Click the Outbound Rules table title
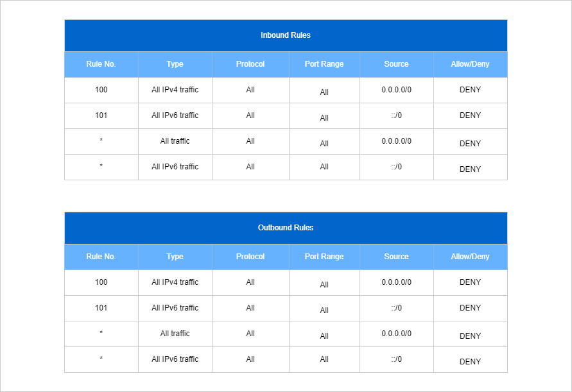This screenshot has height=392, width=572. tap(286, 228)
